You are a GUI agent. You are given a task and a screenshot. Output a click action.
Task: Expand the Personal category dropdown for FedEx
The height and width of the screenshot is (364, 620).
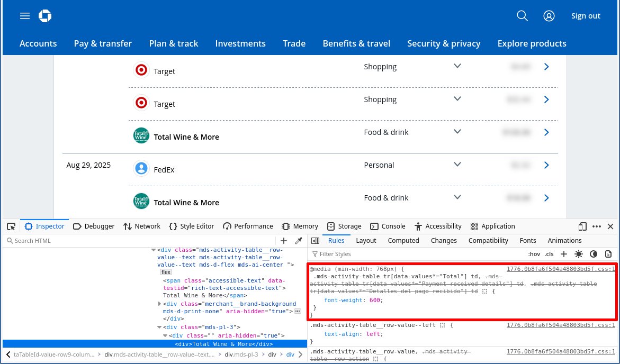(457, 165)
